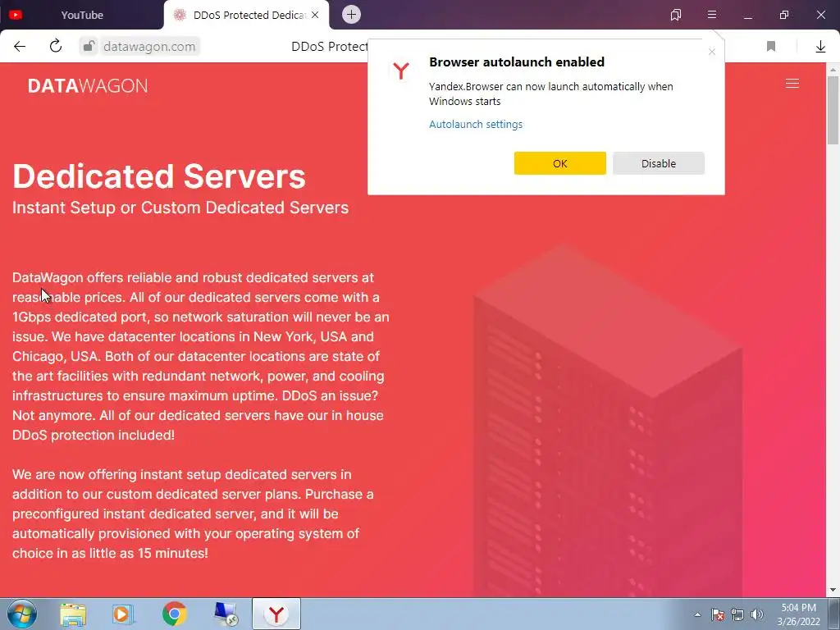Launch Windows Media Player from taskbar
The width and height of the screenshot is (840, 630).
point(123,614)
